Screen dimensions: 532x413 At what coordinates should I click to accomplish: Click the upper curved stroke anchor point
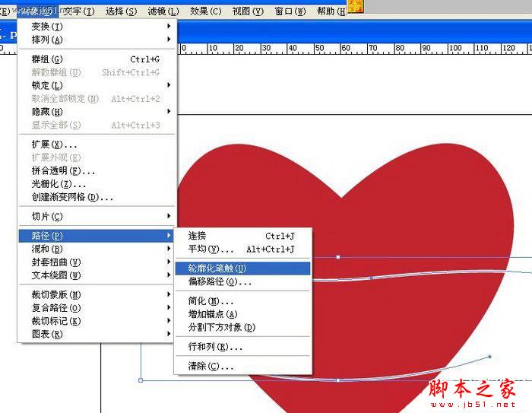[x=371, y=278]
